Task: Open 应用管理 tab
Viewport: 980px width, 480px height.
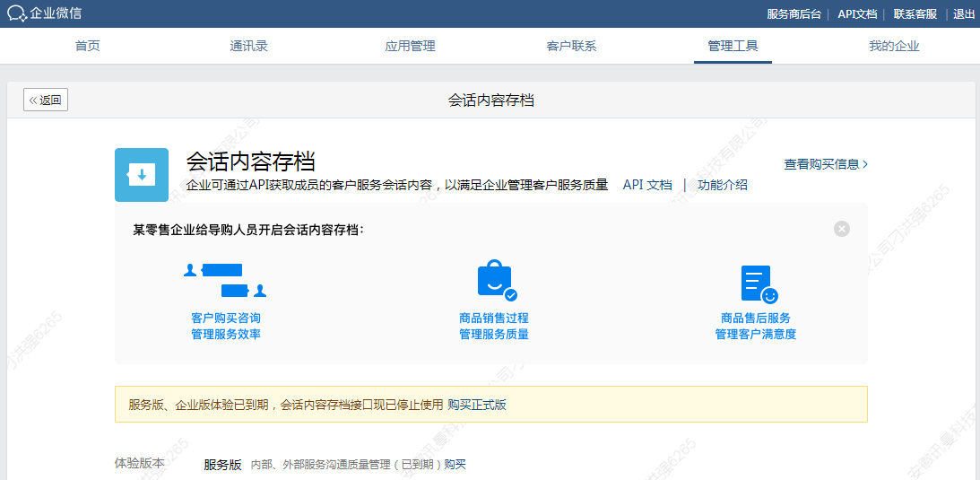Action: click(x=410, y=47)
